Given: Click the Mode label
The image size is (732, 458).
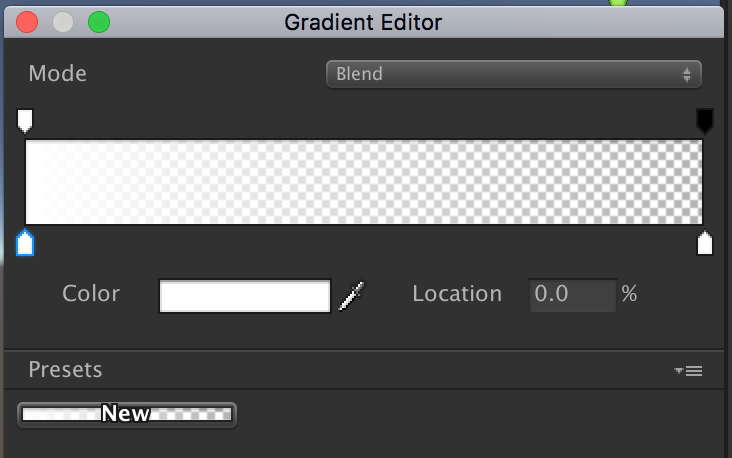Looking at the screenshot, I should pos(57,73).
